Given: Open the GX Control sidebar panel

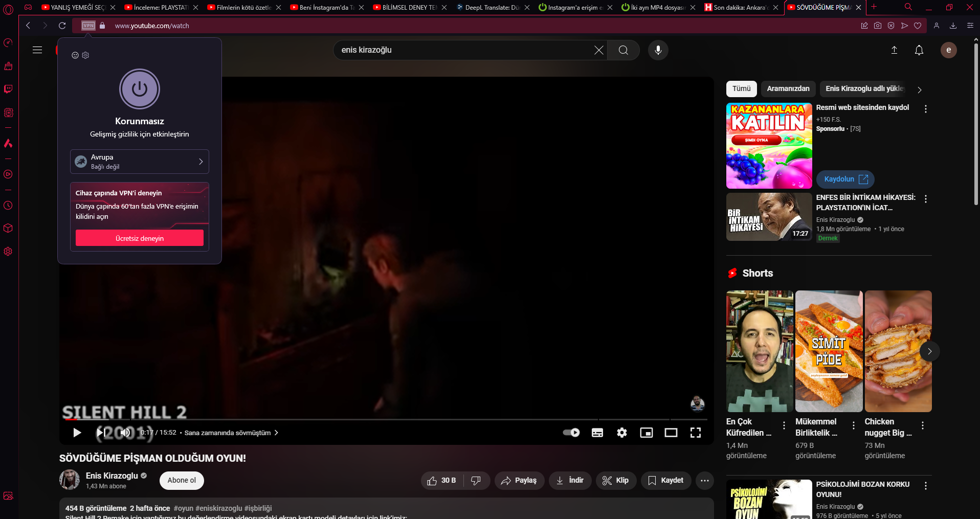Looking at the screenshot, I should pyautogui.click(x=8, y=43).
